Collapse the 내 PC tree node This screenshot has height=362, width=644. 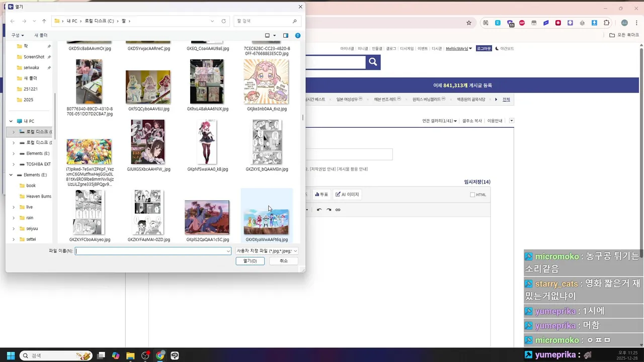pos(11,121)
